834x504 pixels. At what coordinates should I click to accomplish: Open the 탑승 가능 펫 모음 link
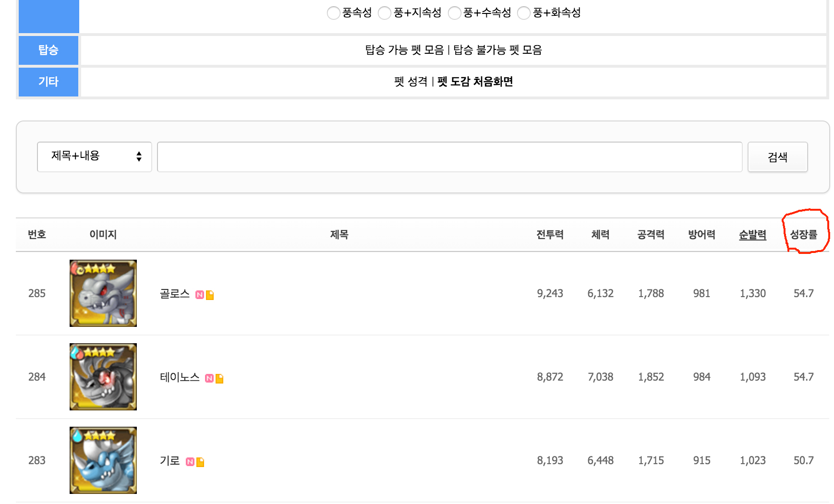pyautogui.click(x=404, y=50)
